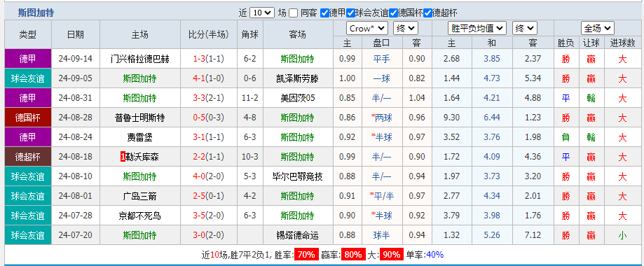
Task: Click draw odds 6.44 in 德国杯 row
Action: (492, 118)
